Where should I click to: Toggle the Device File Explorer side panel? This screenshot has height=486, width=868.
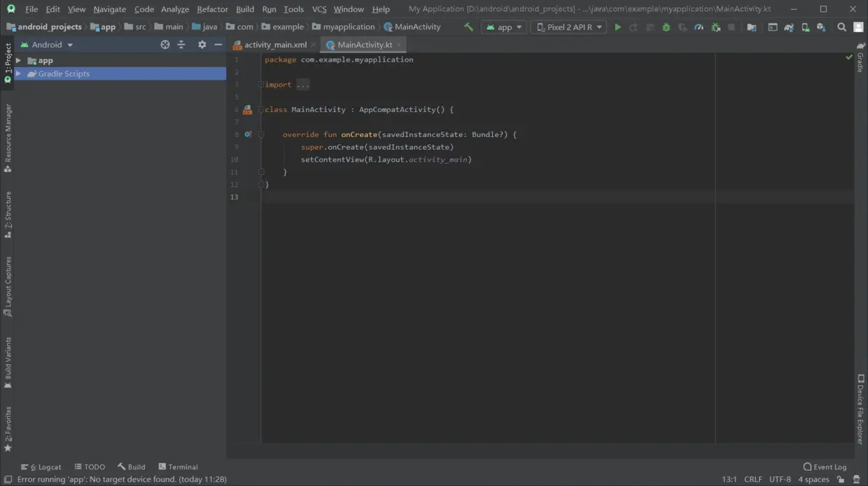coord(860,409)
